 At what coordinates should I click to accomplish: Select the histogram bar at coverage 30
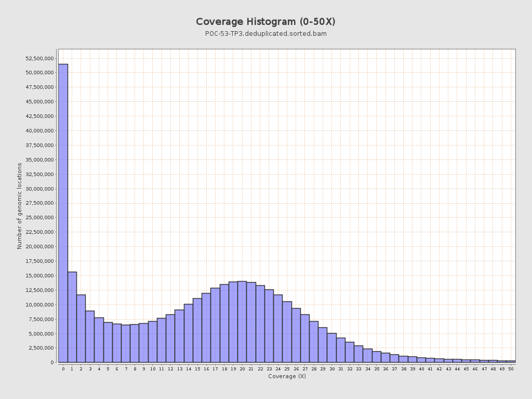point(332,348)
